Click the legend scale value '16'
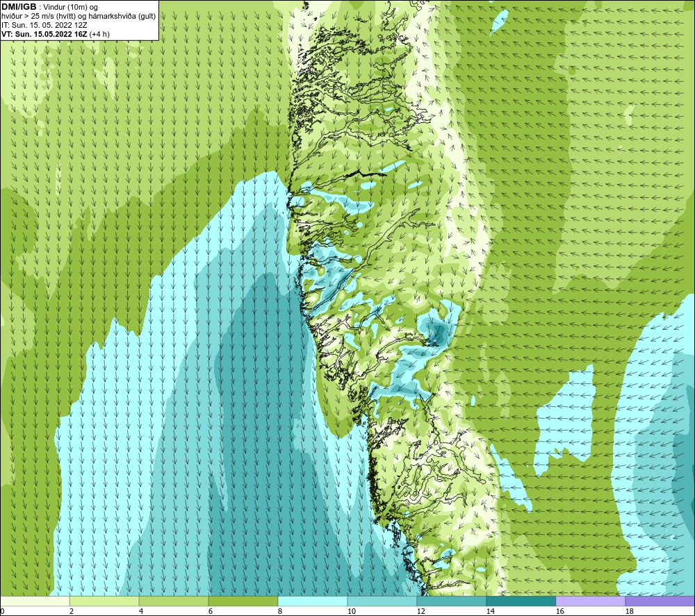 [559, 612]
